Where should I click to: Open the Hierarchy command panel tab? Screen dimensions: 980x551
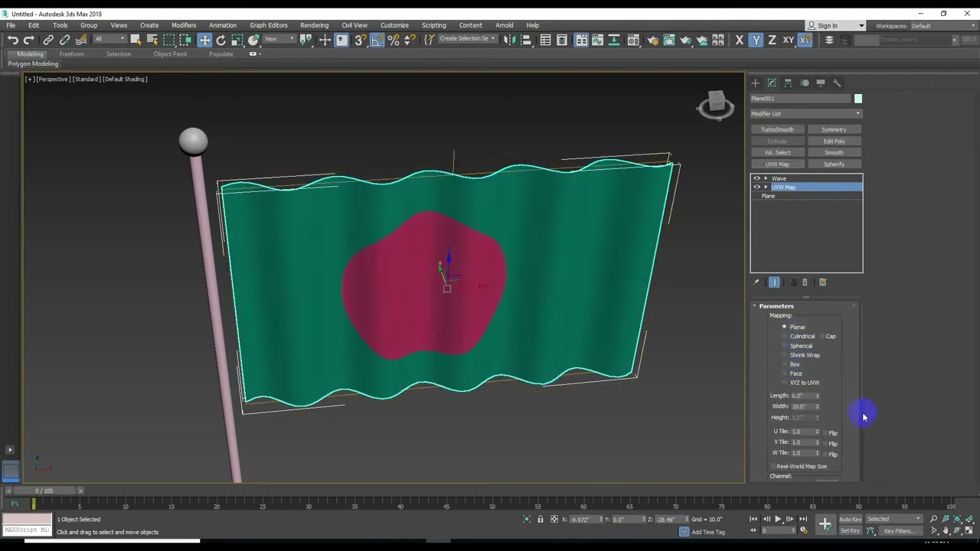(x=788, y=83)
